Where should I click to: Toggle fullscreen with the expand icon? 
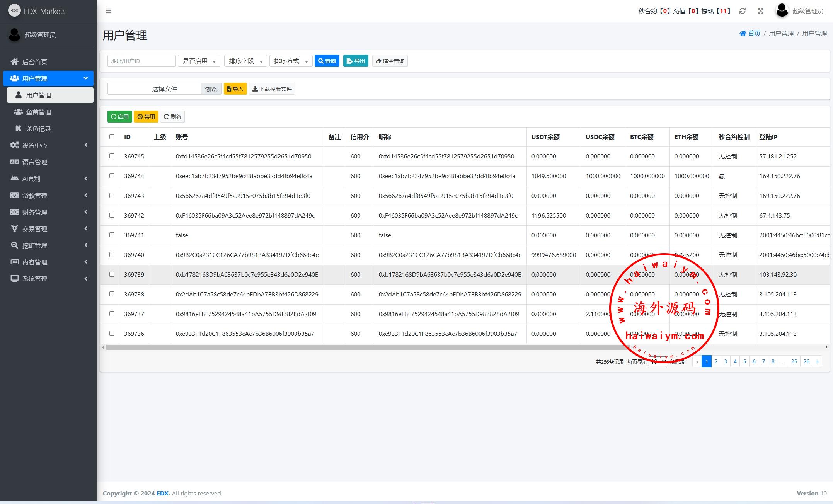tap(760, 11)
